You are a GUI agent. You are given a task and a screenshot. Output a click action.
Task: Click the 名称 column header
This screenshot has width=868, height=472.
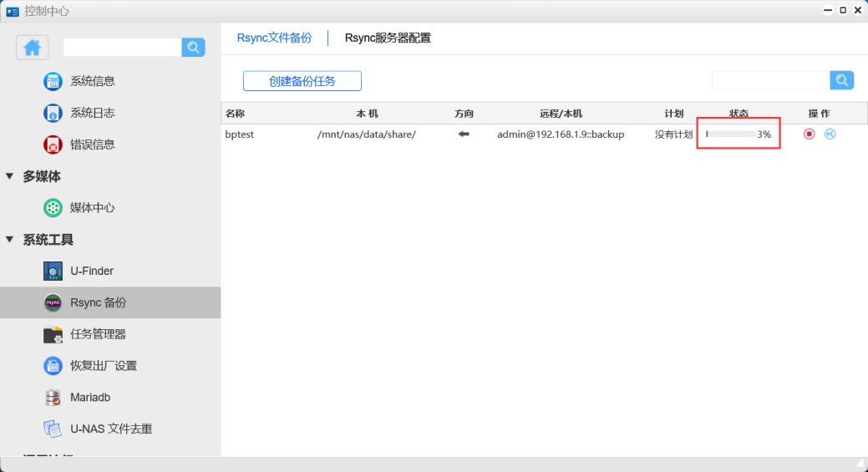pos(236,114)
